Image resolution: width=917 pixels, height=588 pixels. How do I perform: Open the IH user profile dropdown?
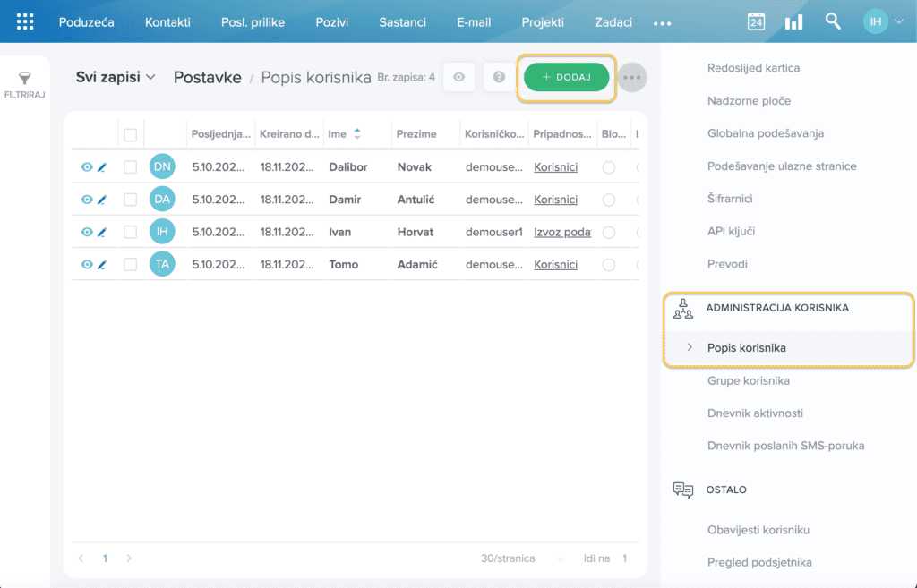(x=884, y=21)
